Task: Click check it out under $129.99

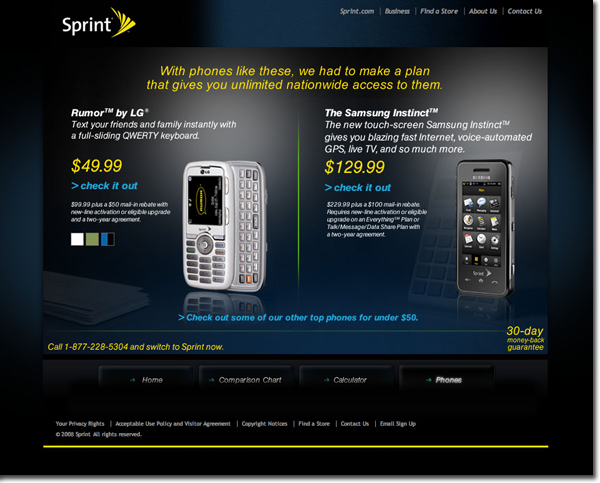Action: coord(358,188)
